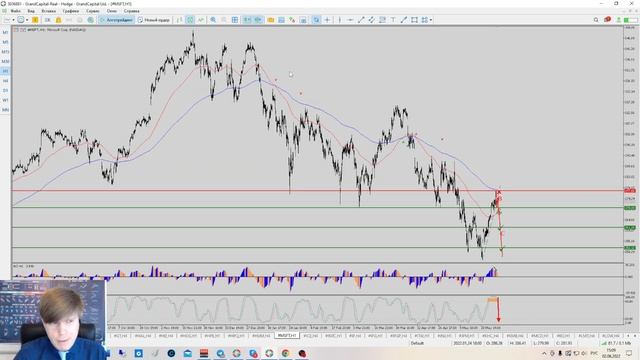Screen dimensions: 640x360
Task: Switch chart to M30 timeframe
Action: [x=5, y=62]
